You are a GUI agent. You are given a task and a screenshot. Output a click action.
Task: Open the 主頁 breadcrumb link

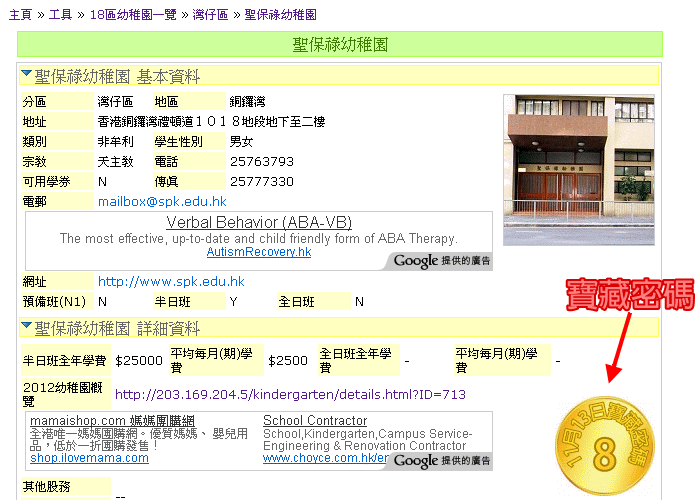coord(20,15)
